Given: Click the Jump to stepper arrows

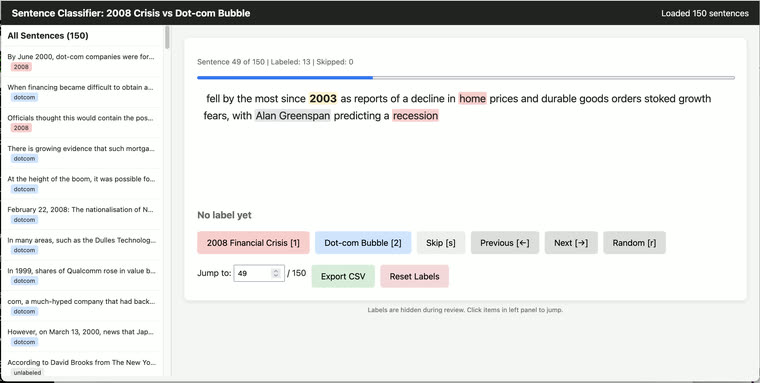Looking at the screenshot, I should pos(276,273).
